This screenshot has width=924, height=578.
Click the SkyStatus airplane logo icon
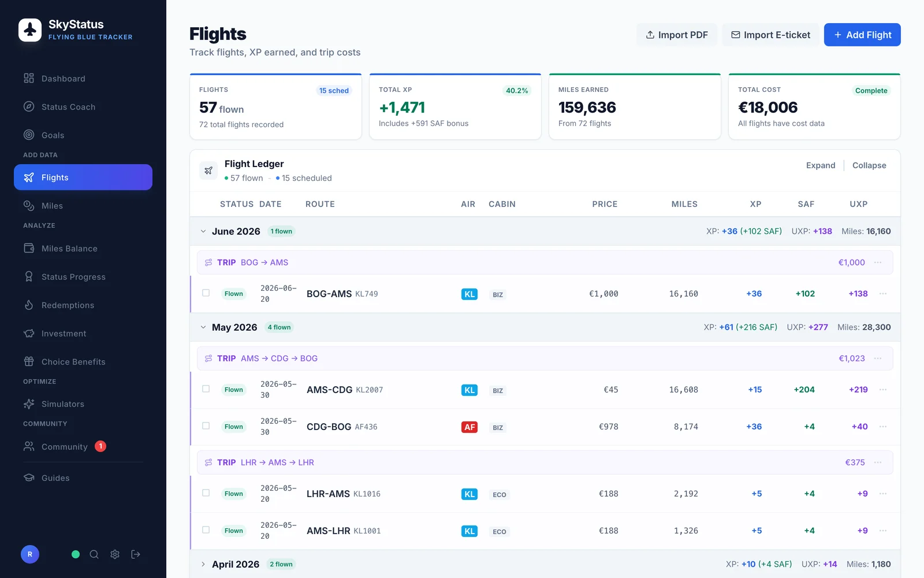click(x=30, y=30)
